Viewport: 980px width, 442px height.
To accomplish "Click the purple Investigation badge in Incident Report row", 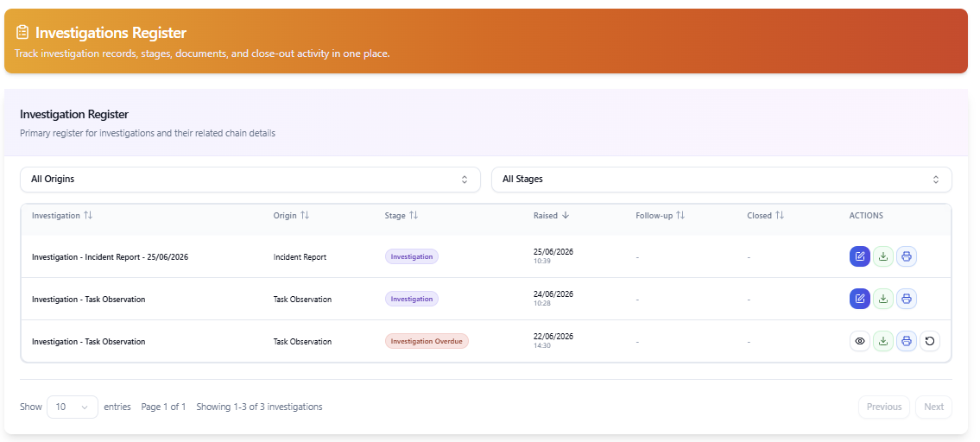I will tap(412, 256).
